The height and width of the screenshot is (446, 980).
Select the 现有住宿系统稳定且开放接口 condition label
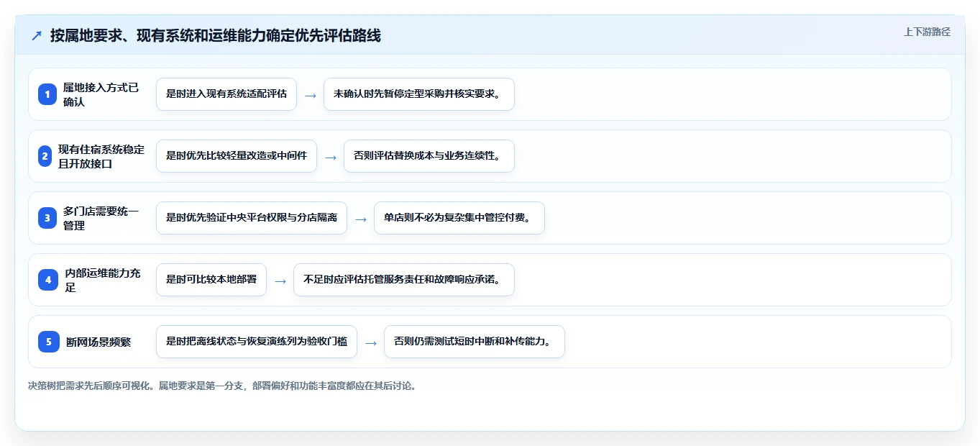click(x=101, y=156)
